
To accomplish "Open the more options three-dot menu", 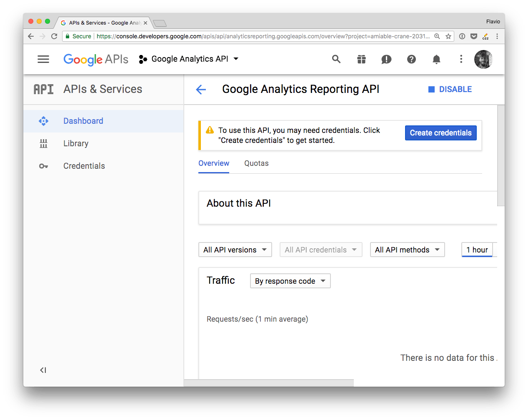I will tap(461, 59).
